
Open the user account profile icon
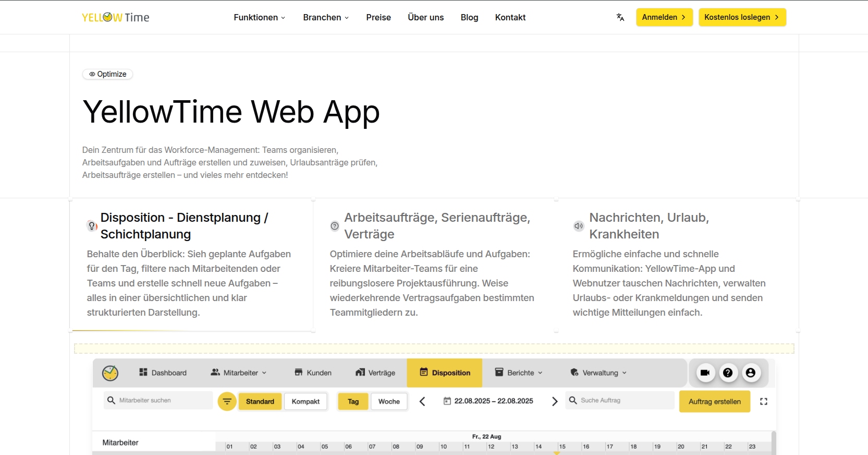(x=751, y=373)
